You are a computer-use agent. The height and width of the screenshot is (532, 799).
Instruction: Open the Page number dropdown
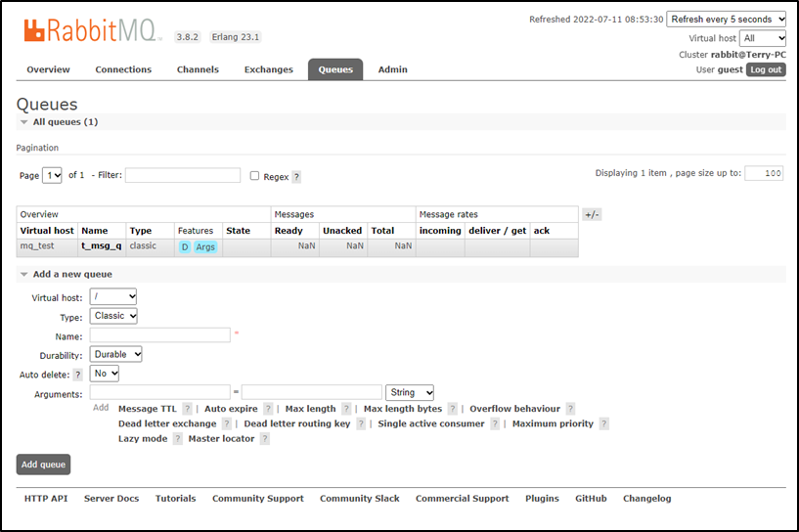(x=52, y=175)
